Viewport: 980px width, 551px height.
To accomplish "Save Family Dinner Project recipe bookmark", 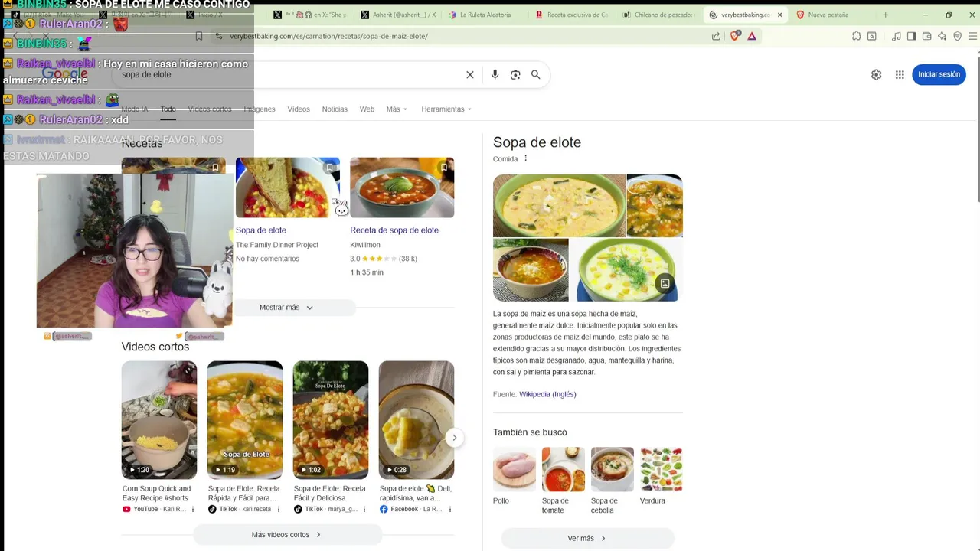I will tap(329, 167).
